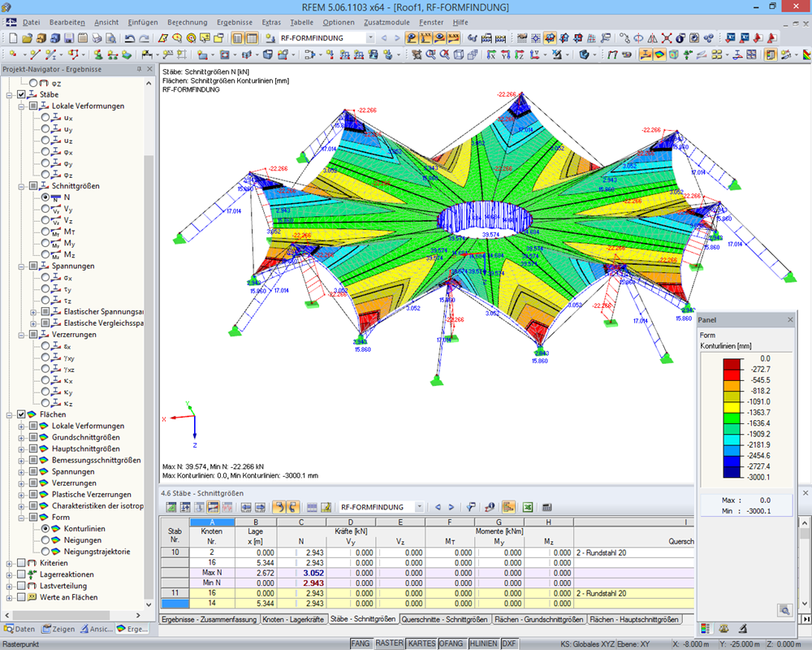
Task: Click the New model icon at toolbar left
Action: (12, 41)
